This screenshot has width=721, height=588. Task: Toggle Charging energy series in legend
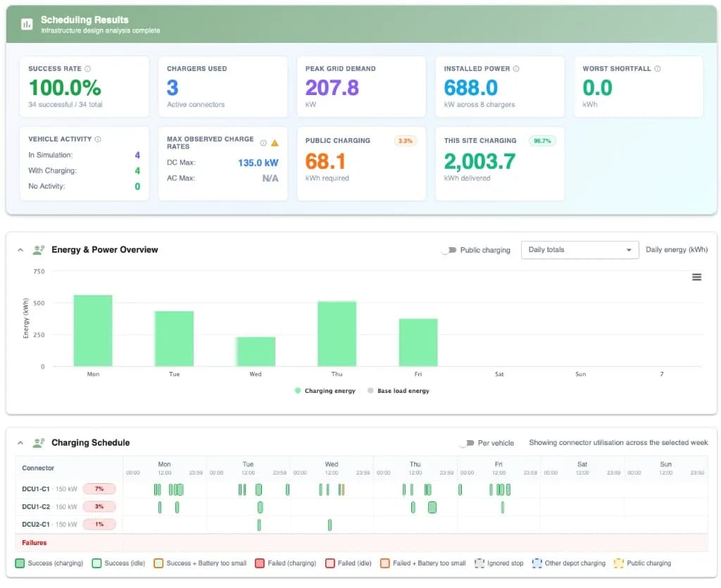pyautogui.click(x=325, y=391)
